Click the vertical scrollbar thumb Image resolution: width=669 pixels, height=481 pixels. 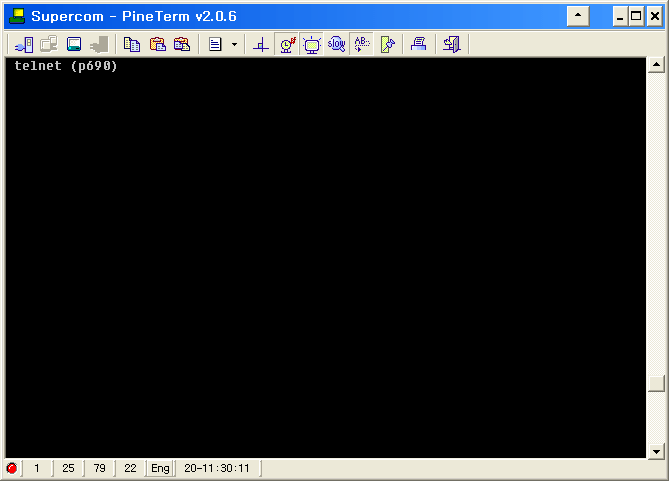pos(656,383)
